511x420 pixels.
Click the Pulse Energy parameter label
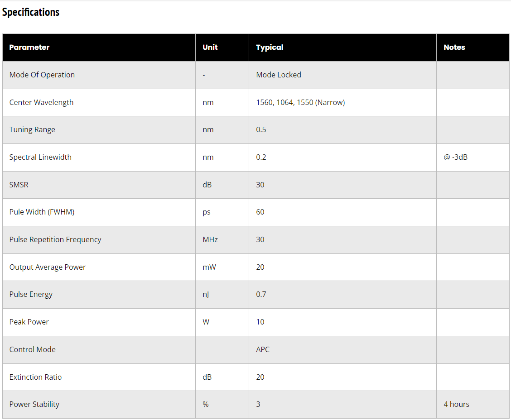coord(31,294)
